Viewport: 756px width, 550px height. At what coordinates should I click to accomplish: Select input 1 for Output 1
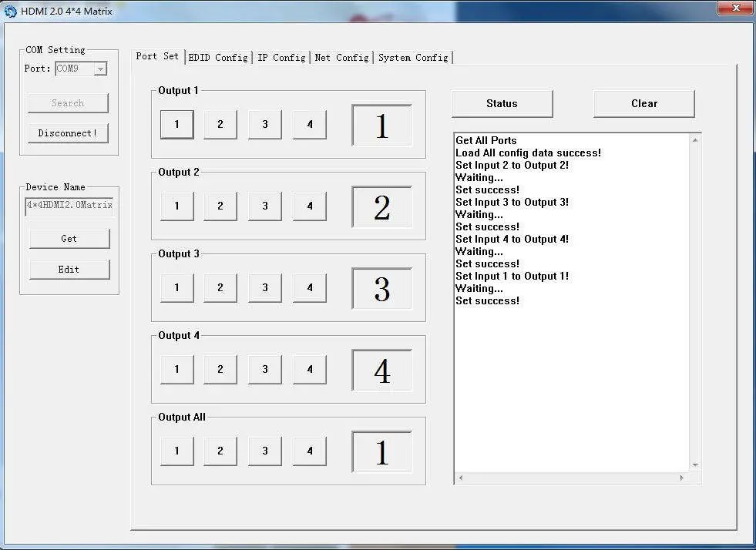point(177,124)
